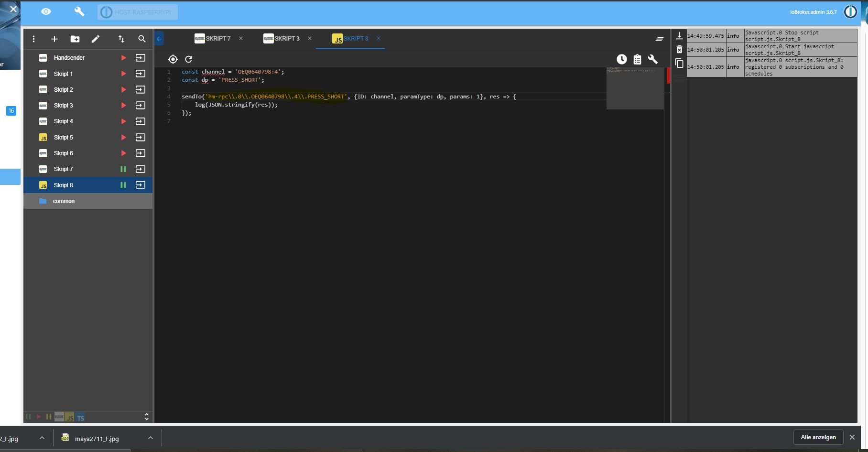Click the edit pencil icon in sidebar
Viewport: 868px width, 452px height.
pos(96,39)
